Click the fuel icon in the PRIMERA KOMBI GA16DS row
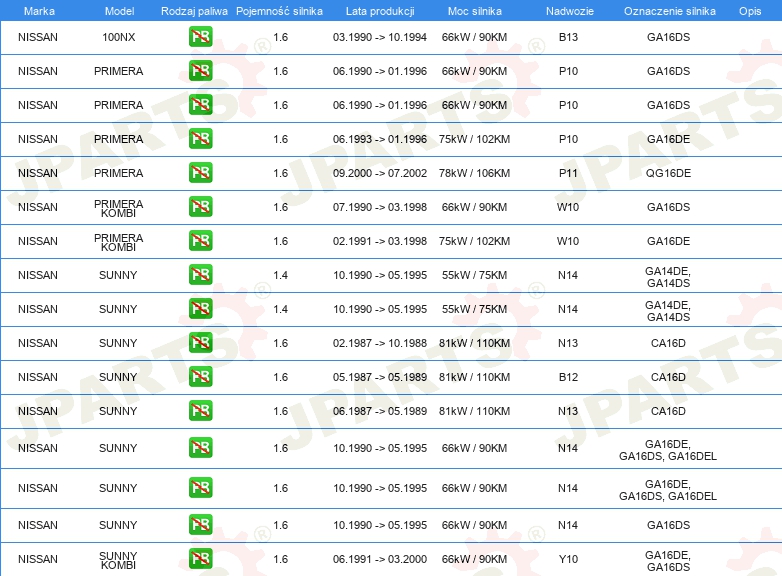Screen dimensions: 782x576 (x=200, y=206)
